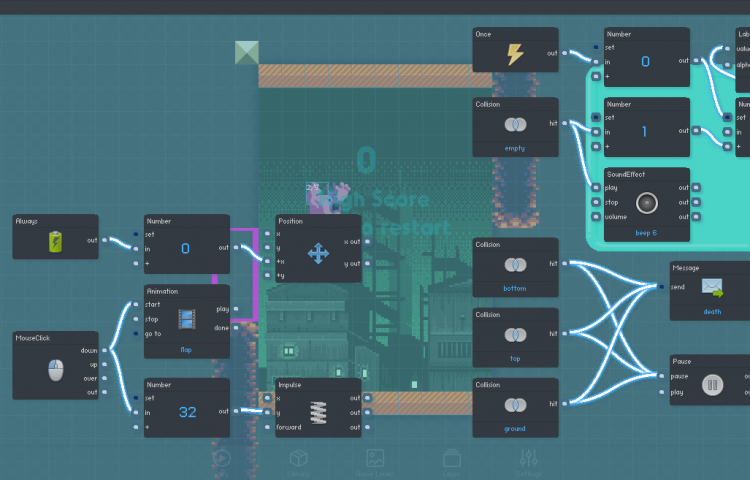This screenshot has width=750, height=480.
Task: Click the x out port of Position
Action: point(368,241)
